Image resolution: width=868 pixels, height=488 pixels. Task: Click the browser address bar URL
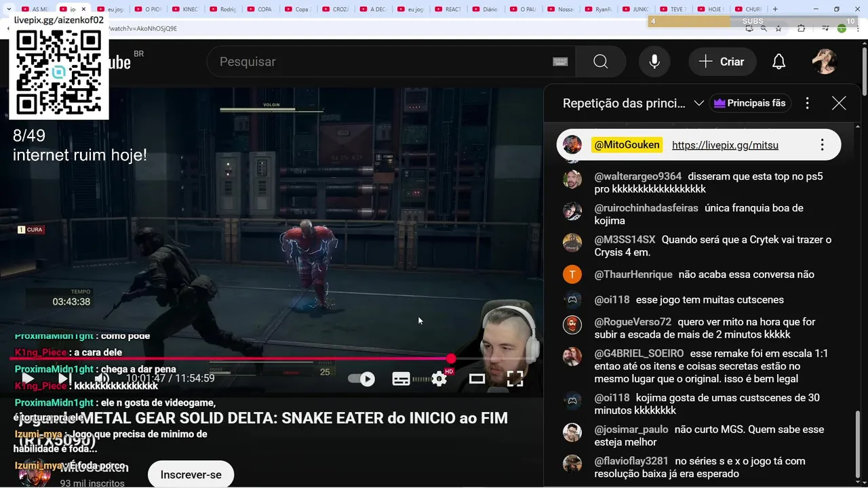pos(142,28)
